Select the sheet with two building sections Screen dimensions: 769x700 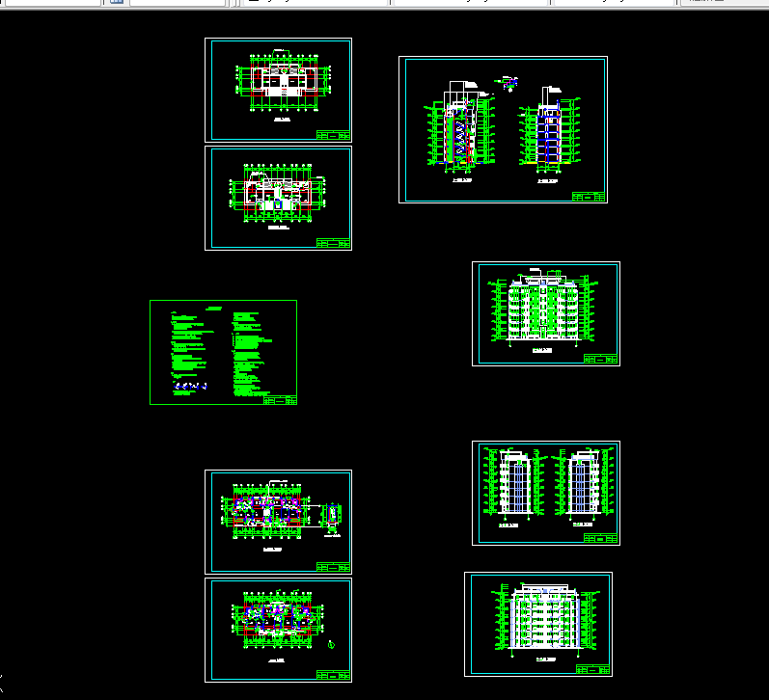[x=504, y=129]
